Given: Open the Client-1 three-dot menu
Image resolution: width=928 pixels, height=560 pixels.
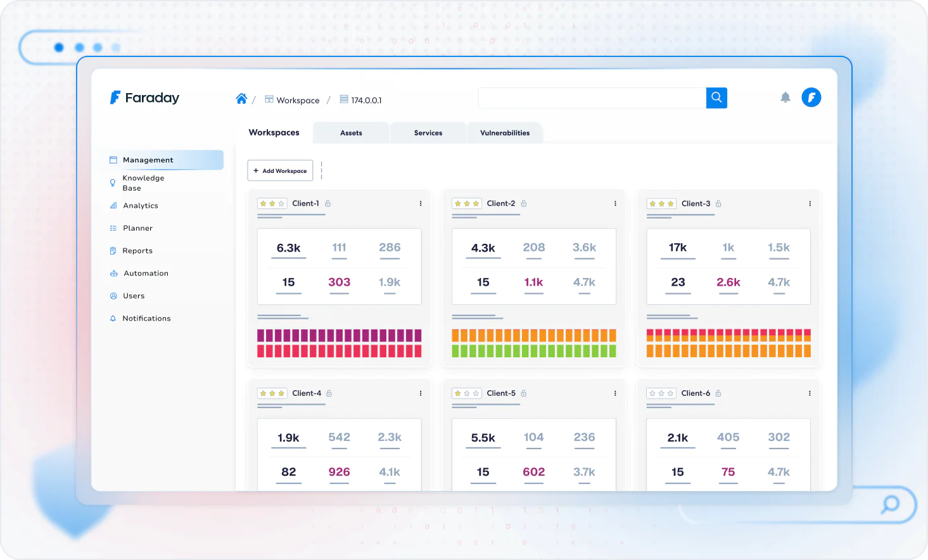Looking at the screenshot, I should pyautogui.click(x=421, y=204).
